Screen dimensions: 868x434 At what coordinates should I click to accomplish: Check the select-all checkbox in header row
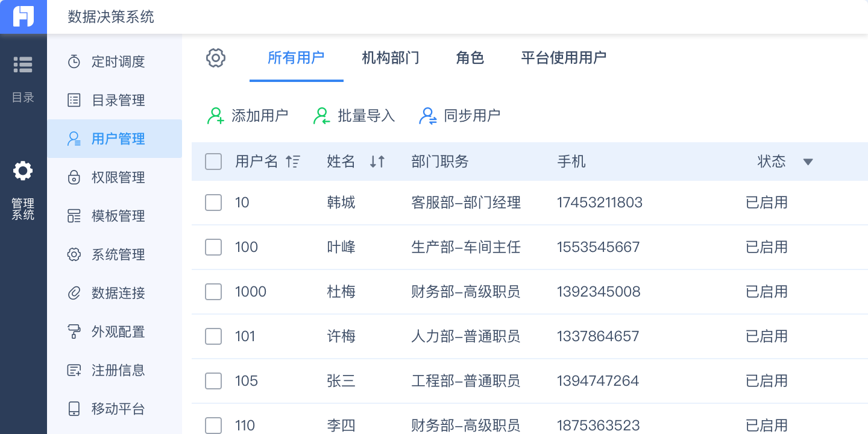[213, 162]
